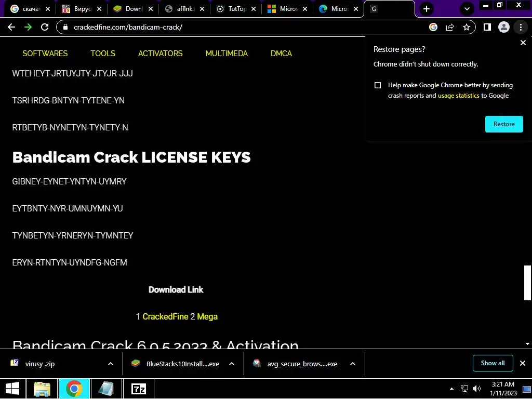The width and height of the screenshot is (532, 399).
Task: Open the network status tray icon
Action: [464, 389]
